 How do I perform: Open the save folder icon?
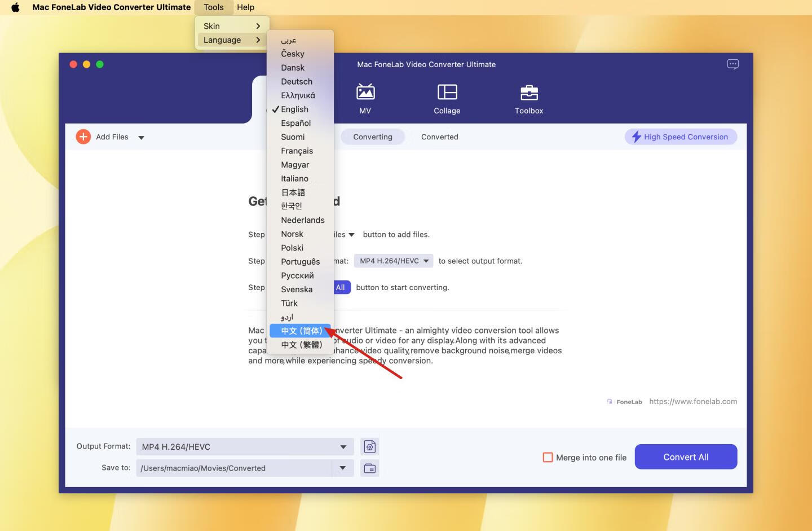370,468
